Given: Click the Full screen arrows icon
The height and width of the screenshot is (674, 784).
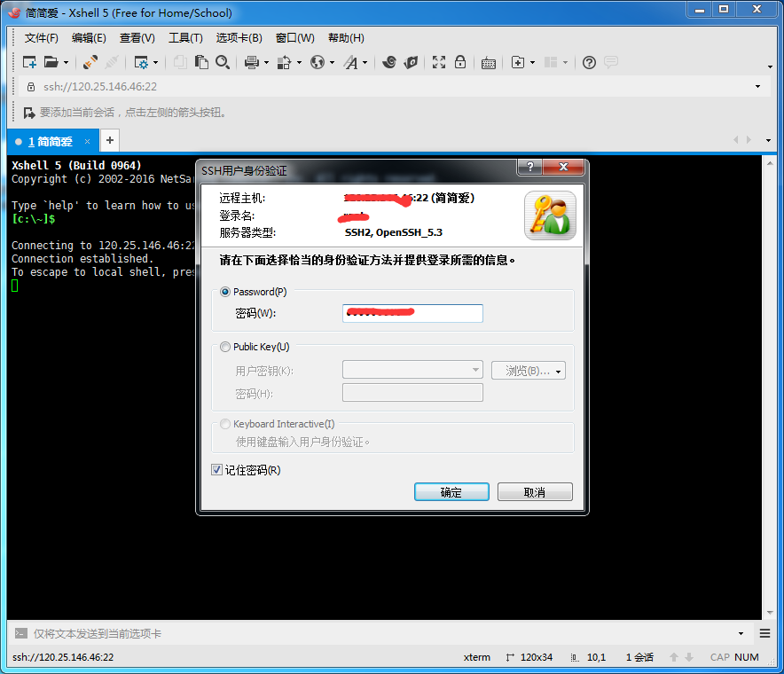Looking at the screenshot, I should (439, 62).
